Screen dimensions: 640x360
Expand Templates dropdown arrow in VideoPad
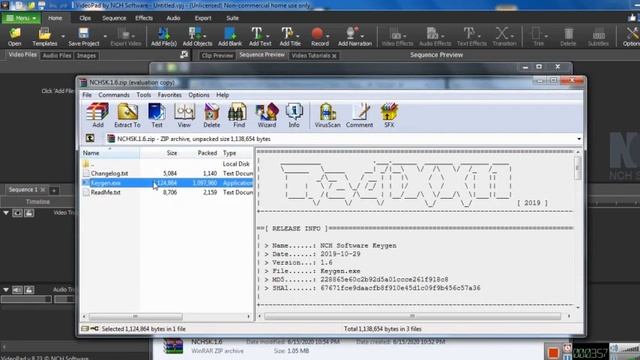pyautogui.click(x=63, y=36)
